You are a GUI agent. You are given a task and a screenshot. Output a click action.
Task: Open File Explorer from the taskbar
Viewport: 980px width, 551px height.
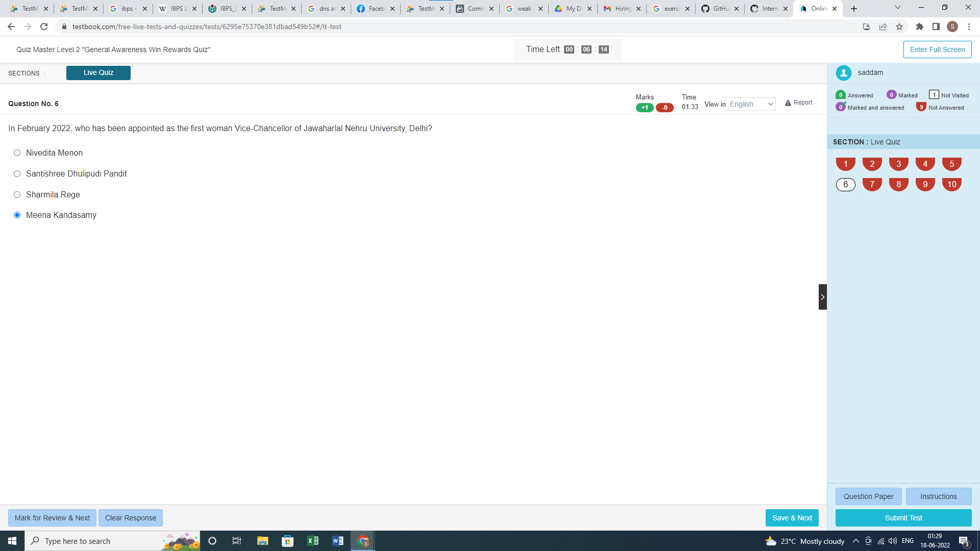pyautogui.click(x=262, y=541)
